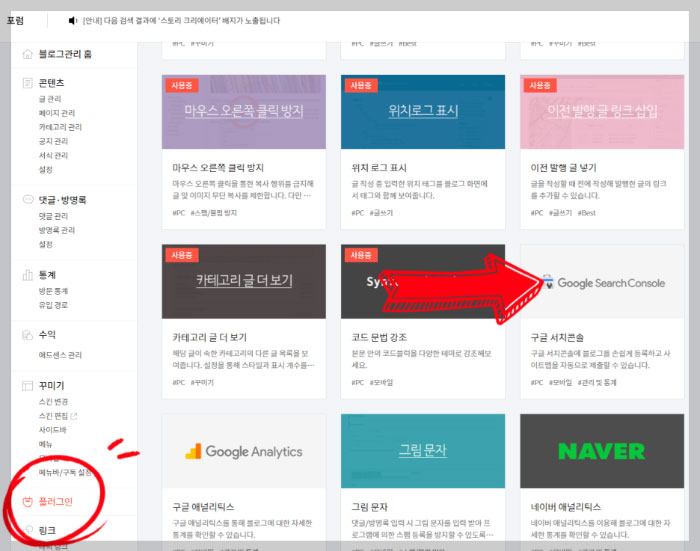Click #모바일 tag on 코드 문법 강조 card
Screen dimensions: 700x551
coord(381,383)
